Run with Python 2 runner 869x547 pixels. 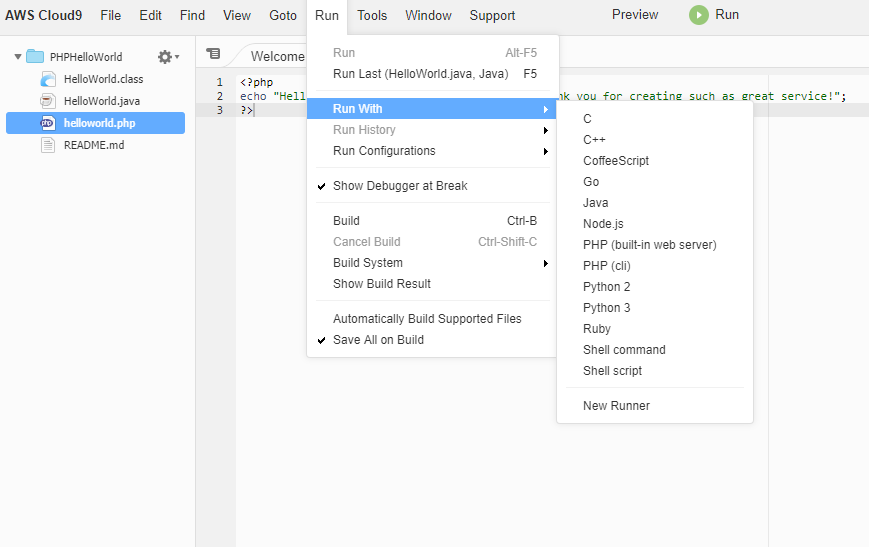pos(655,287)
